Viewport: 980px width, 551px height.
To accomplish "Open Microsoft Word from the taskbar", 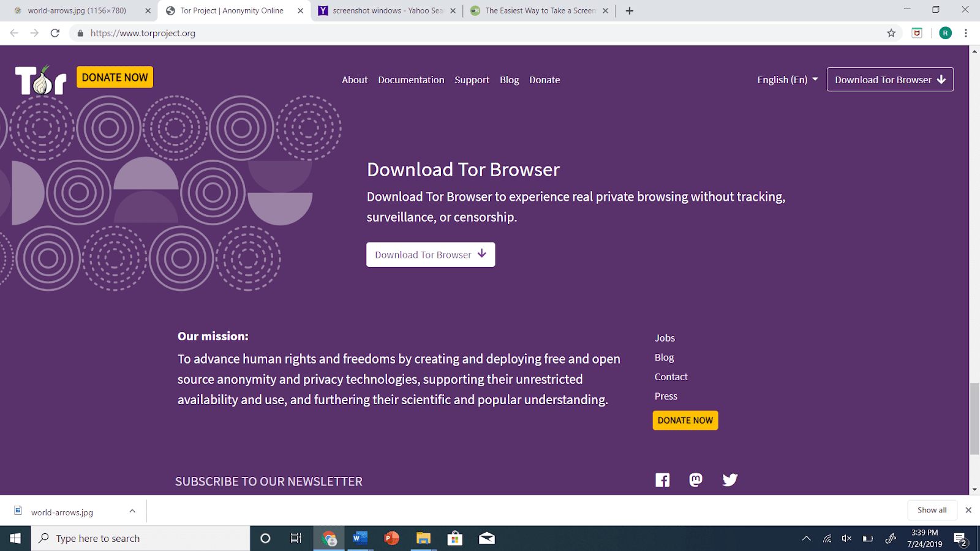I will coord(360,538).
